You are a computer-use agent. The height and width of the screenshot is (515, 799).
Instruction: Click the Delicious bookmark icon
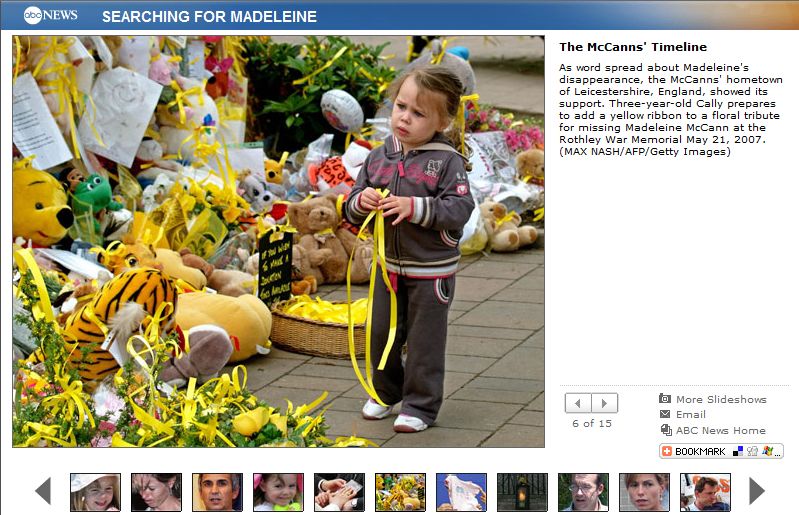coord(738,451)
